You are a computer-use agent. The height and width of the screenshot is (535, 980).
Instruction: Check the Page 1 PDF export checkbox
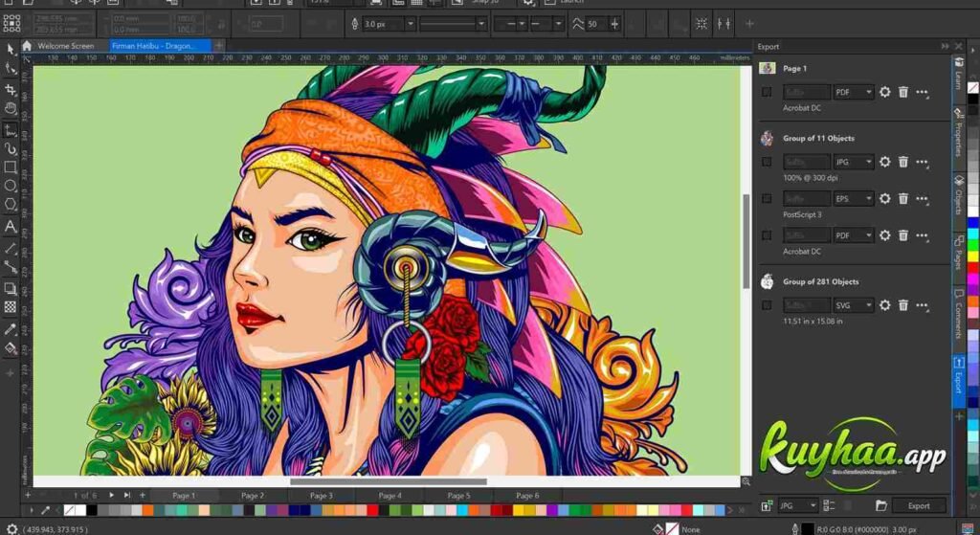click(x=767, y=92)
